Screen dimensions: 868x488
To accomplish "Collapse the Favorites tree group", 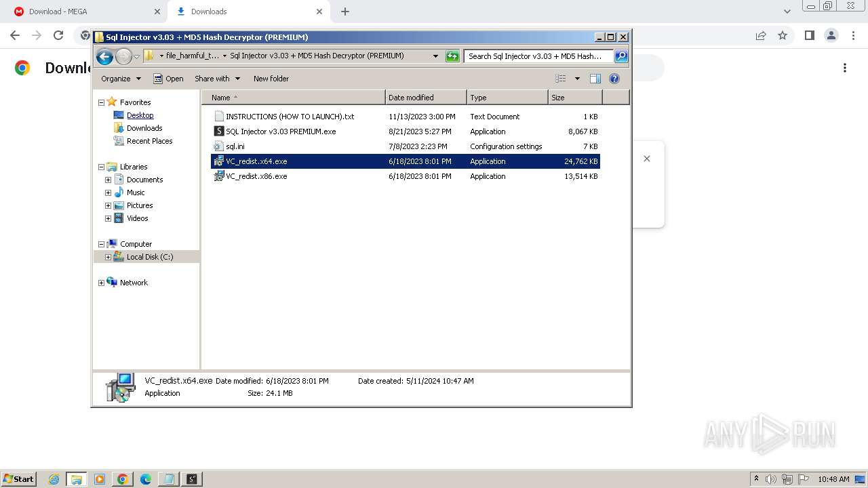I will click(101, 102).
